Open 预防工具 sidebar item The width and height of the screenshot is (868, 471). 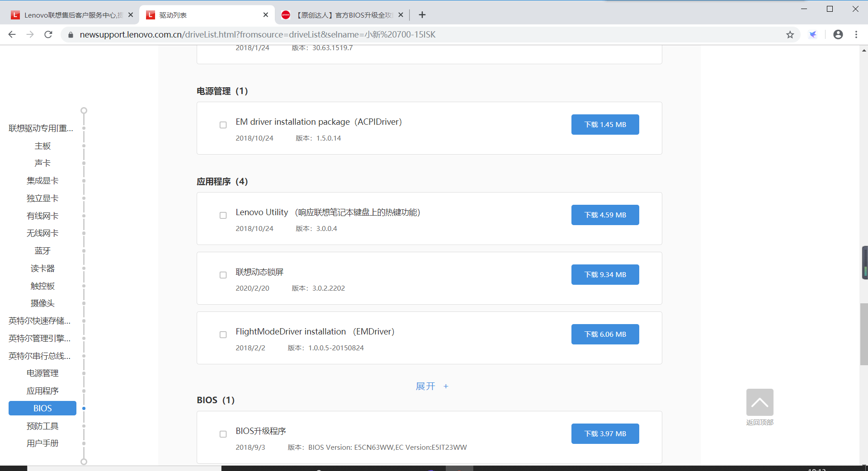coord(42,426)
